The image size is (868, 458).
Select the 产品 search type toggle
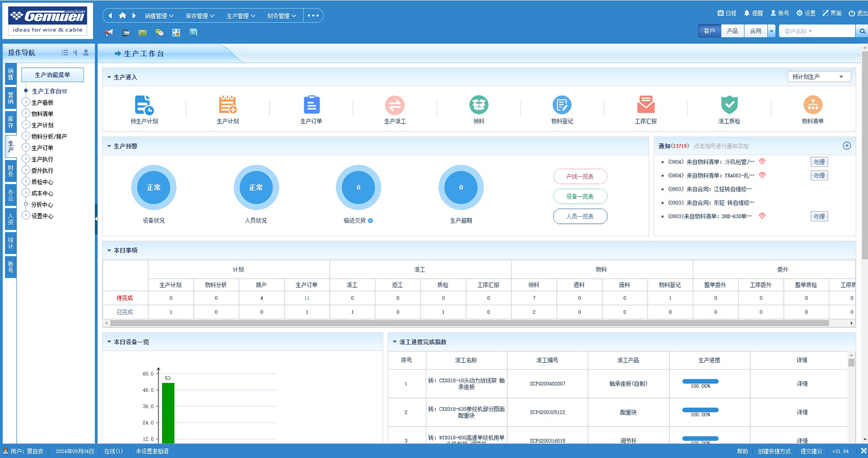click(x=732, y=31)
